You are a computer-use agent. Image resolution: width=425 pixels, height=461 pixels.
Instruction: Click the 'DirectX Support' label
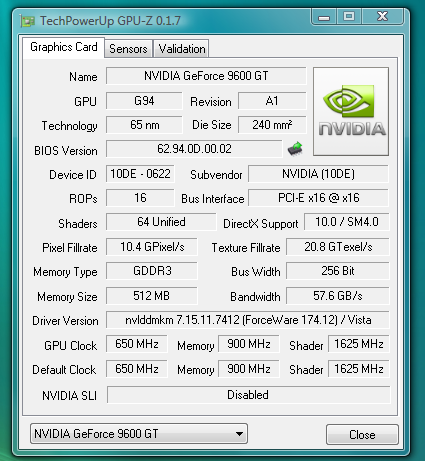[261, 224]
